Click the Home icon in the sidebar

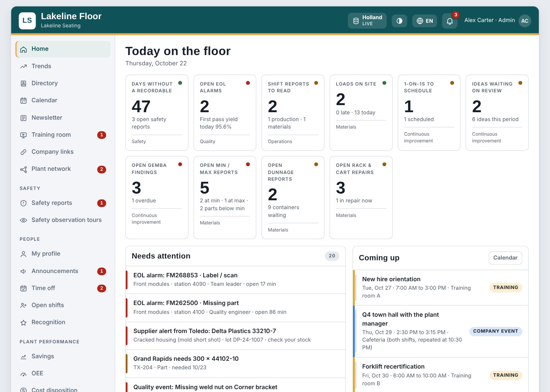pyautogui.click(x=23, y=49)
